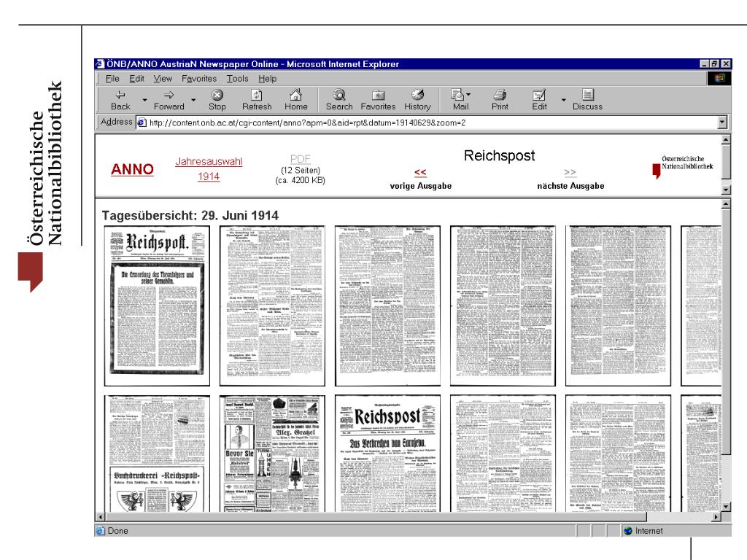Click the thumbnails frame scroll down arrow

click(726, 507)
